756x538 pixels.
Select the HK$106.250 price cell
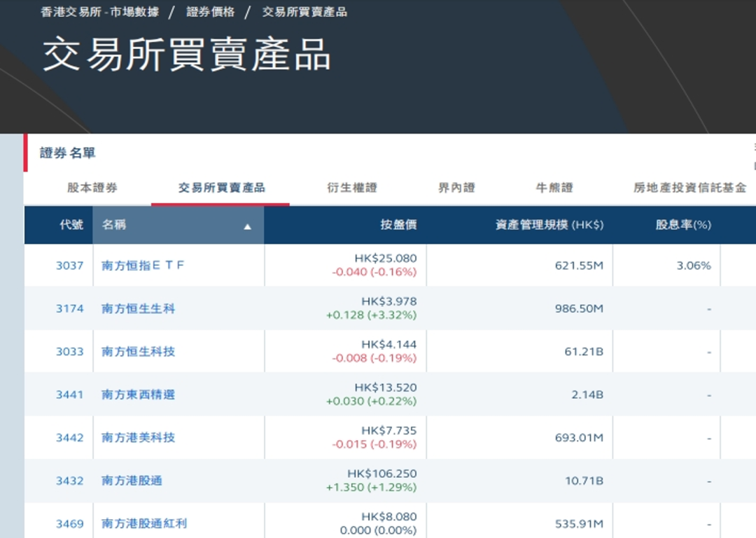(382, 474)
